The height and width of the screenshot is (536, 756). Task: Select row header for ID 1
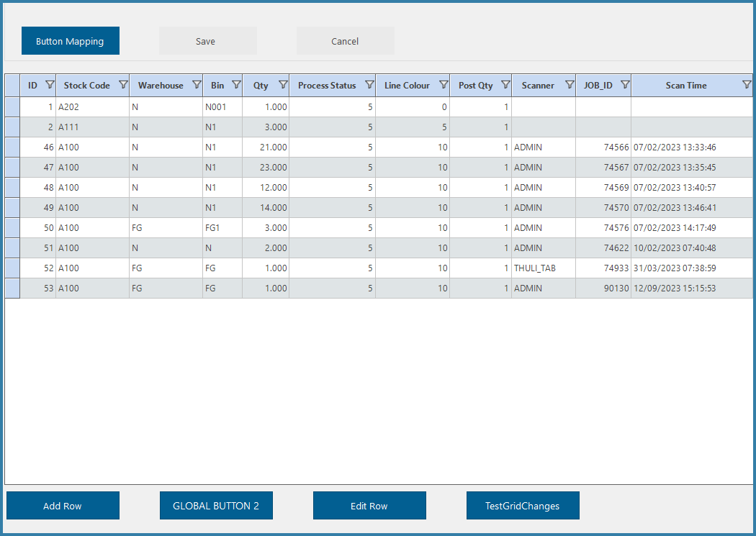12,107
